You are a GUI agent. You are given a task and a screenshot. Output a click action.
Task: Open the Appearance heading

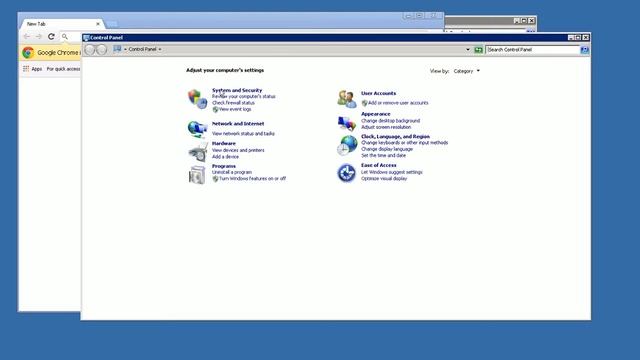pyautogui.click(x=376, y=114)
